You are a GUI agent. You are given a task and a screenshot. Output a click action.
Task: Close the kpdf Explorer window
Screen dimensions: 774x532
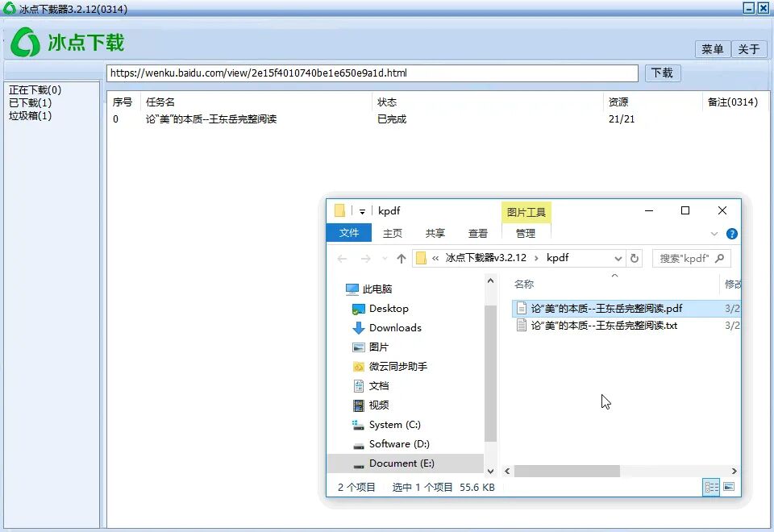[x=722, y=210]
